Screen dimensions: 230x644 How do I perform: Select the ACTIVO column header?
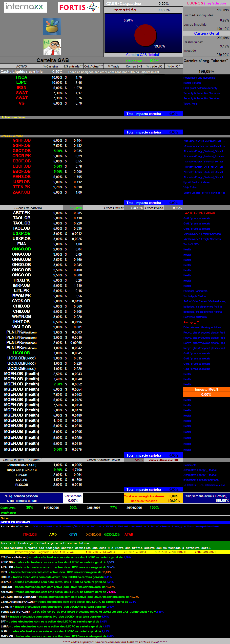21,66
